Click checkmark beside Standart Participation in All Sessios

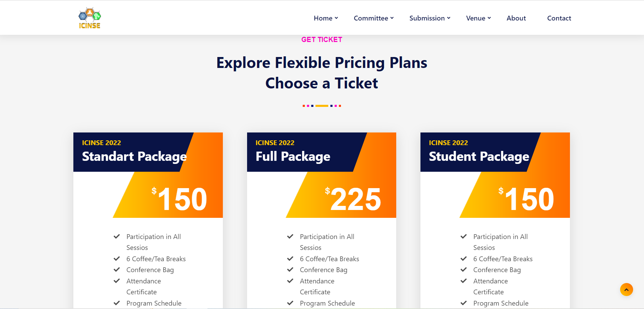[x=117, y=237]
